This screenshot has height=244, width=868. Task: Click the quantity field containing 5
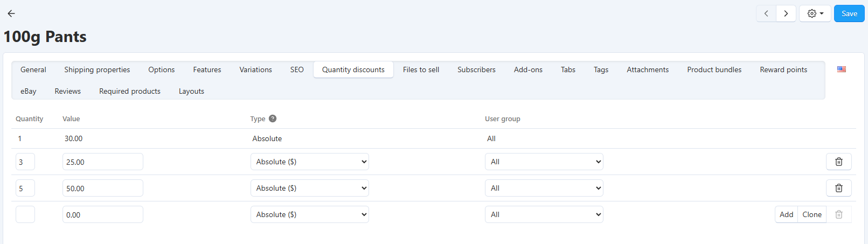point(25,188)
